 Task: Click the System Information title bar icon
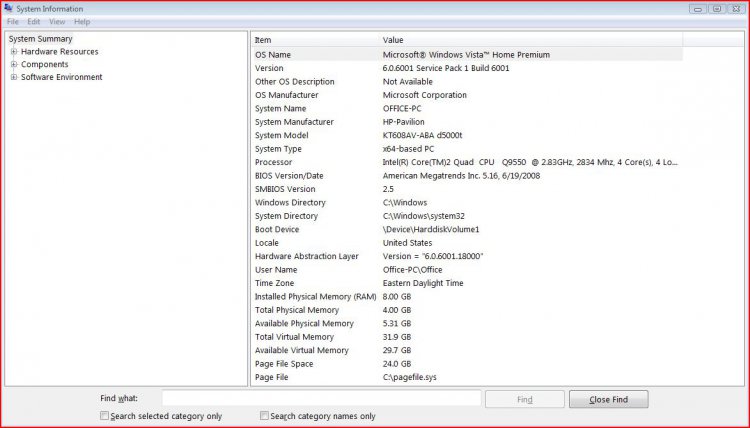[8, 8]
